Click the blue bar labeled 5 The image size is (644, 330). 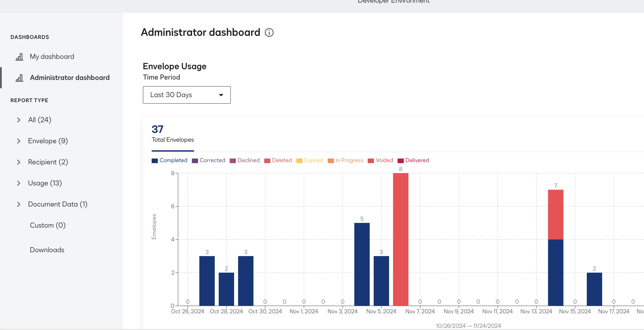point(362,264)
